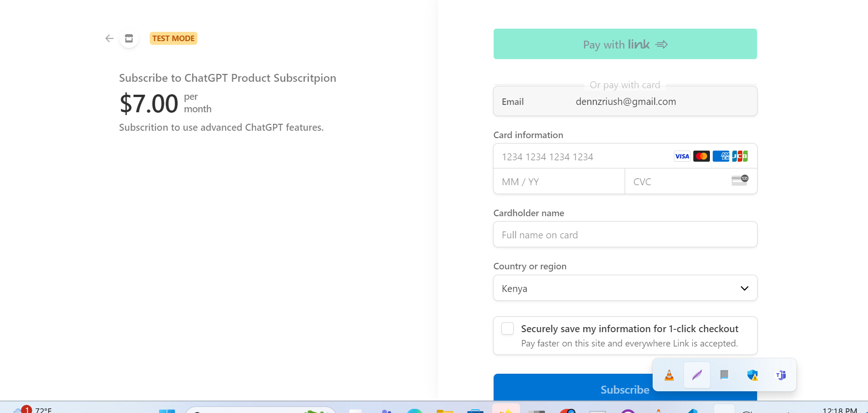Click the 'Or pay with card' divider text

point(625,85)
